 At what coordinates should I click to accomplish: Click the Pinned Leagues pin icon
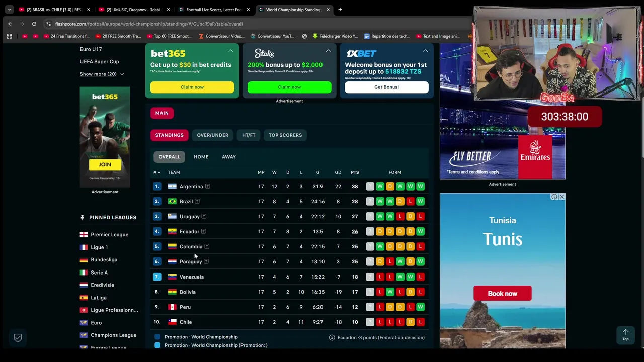click(82, 218)
